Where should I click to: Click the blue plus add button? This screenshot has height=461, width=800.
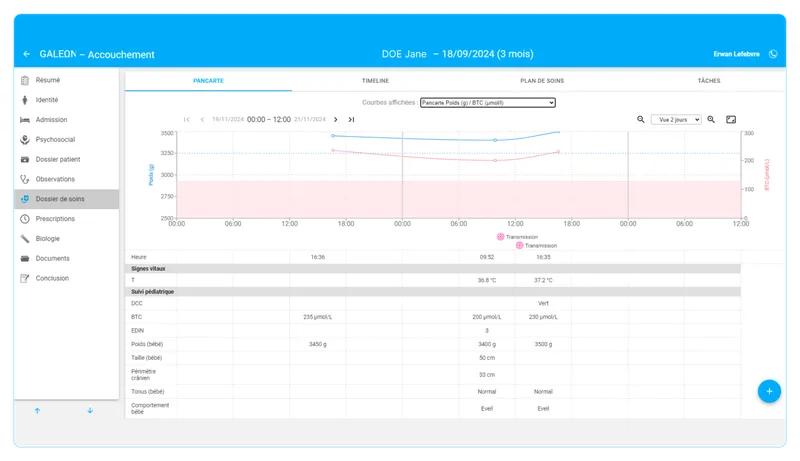(769, 391)
